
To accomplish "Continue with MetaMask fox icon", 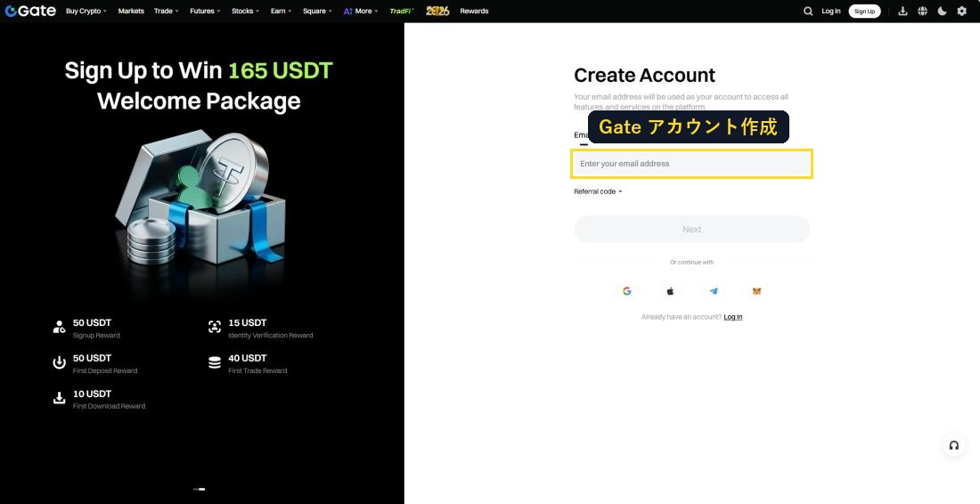I will [x=757, y=291].
